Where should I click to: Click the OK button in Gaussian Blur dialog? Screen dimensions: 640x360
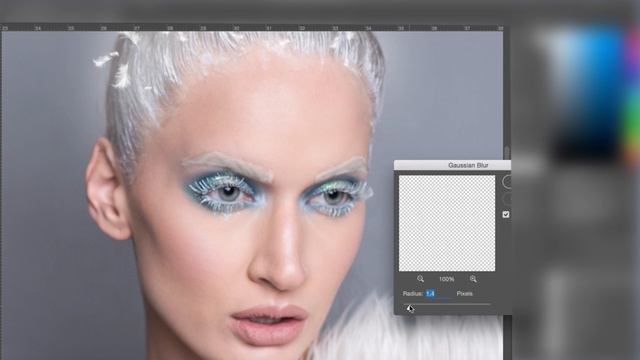[507, 182]
